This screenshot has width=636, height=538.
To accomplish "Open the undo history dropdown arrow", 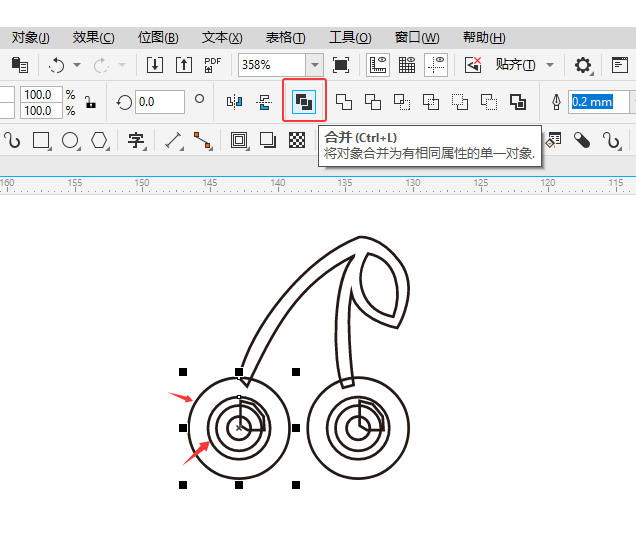I will 77,65.
